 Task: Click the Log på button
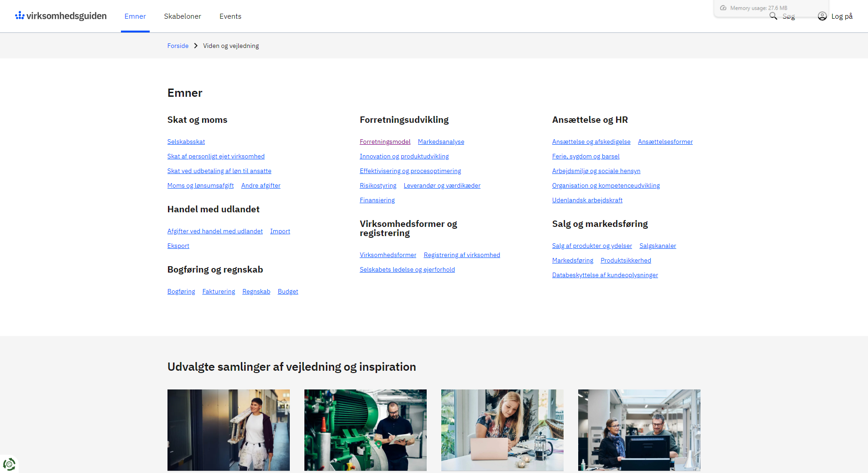842,16
